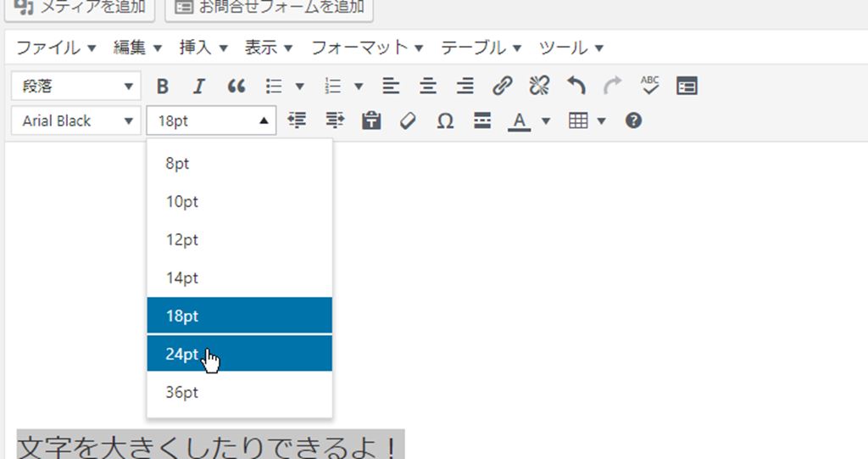This screenshot has width=868, height=459.
Task: Remove link with the unlink icon
Action: [539, 86]
